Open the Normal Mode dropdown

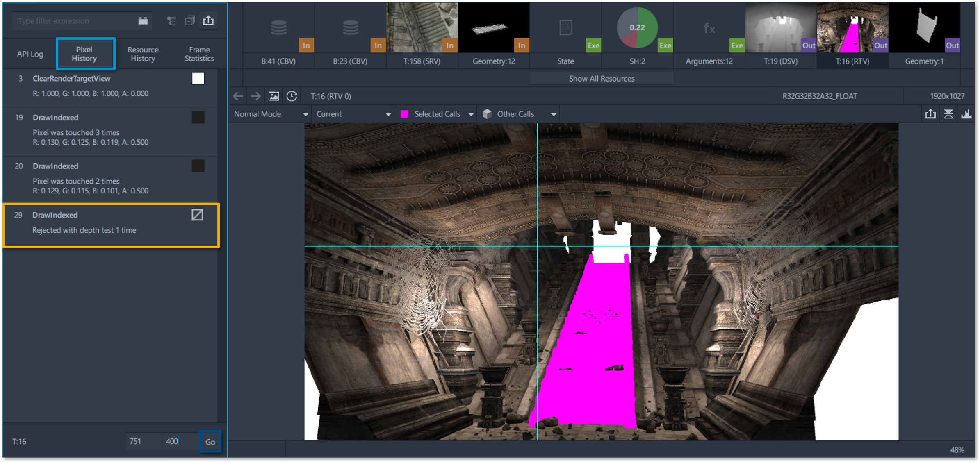271,114
